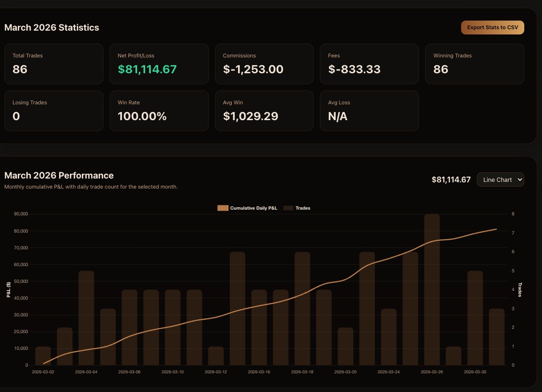
Task: Click the 2026-03-16 x-axis date label
Action: pyautogui.click(x=259, y=372)
